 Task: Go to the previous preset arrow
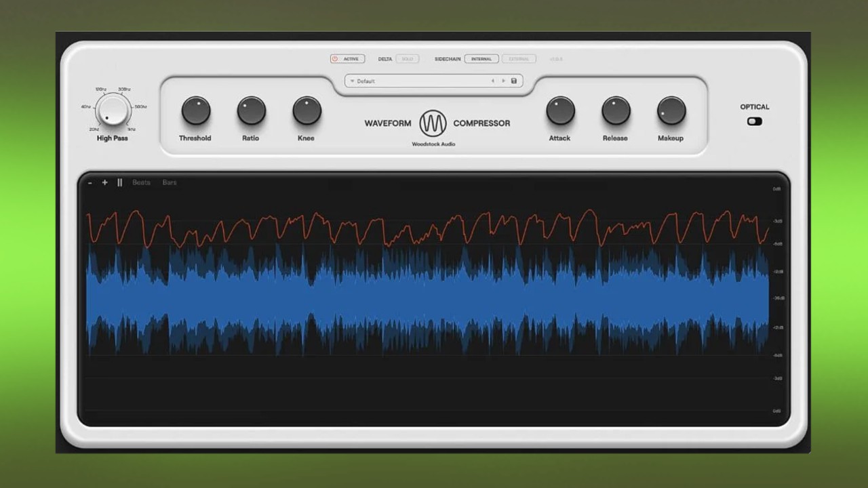[493, 80]
